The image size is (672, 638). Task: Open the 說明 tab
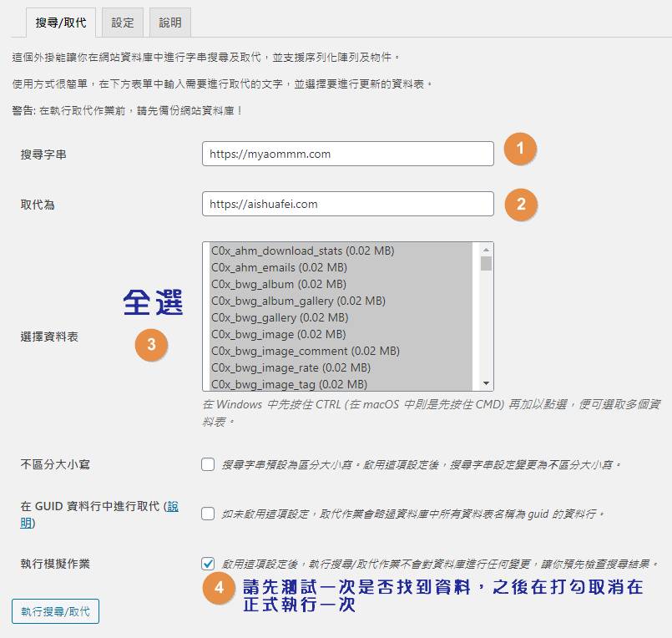(170, 23)
